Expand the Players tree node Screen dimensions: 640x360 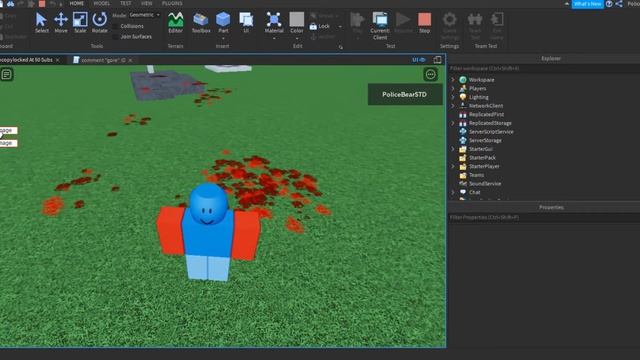point(453,88)
